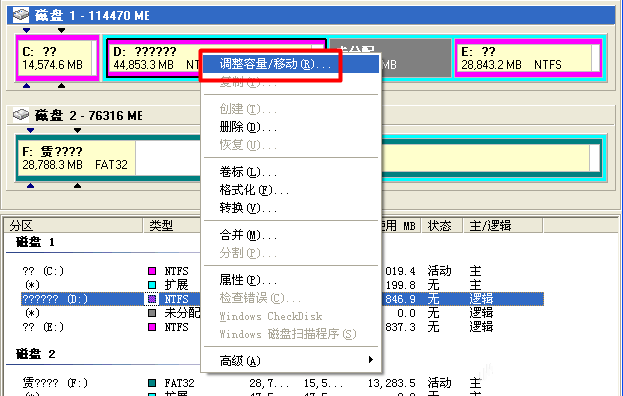
Task: Click gray swatch beside 未分配
Action: coord(152,313)
